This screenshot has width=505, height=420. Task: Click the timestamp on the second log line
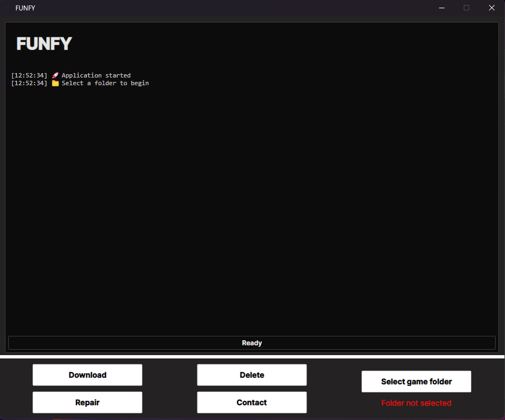point(29,84)
